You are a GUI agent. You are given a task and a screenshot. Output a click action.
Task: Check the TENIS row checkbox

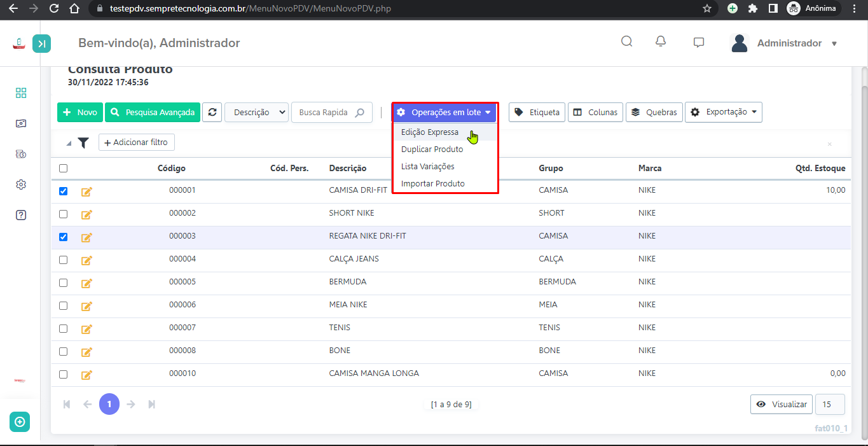pos(63,328)
